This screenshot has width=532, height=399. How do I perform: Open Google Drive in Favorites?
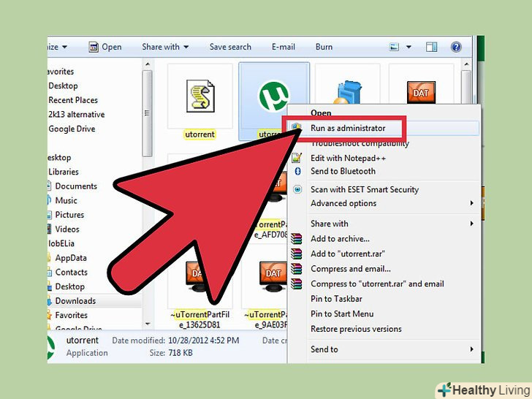(72, 129)
